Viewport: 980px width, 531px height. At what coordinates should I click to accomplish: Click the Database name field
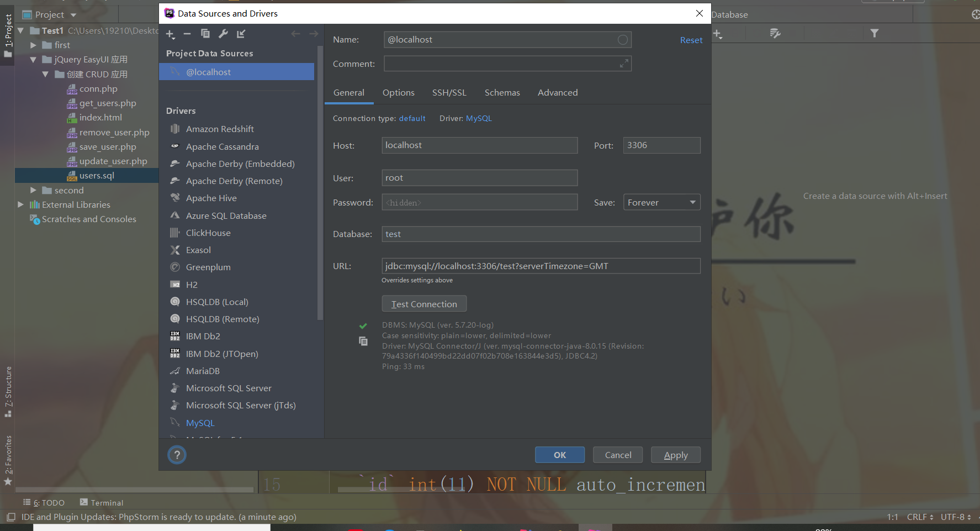coord(541,234)
